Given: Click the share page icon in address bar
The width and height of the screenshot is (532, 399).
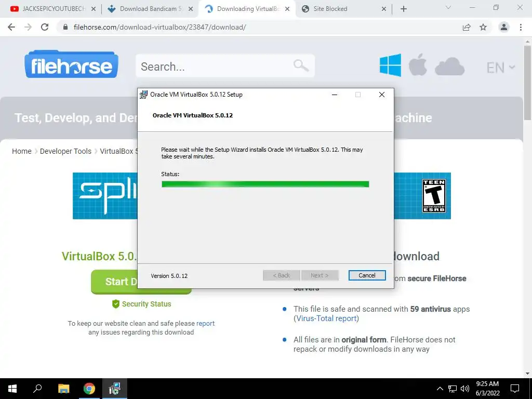Looking at the screenshot, I should 467,27.
